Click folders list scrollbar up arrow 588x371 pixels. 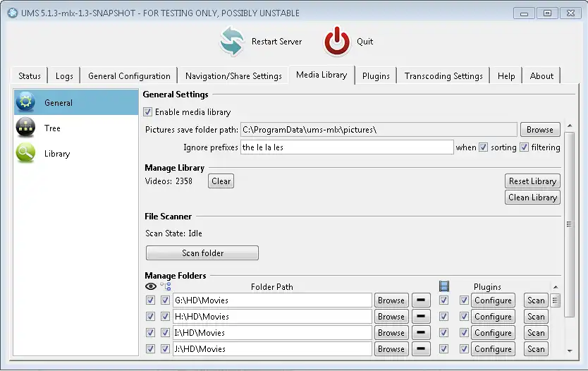click(556, 287)
